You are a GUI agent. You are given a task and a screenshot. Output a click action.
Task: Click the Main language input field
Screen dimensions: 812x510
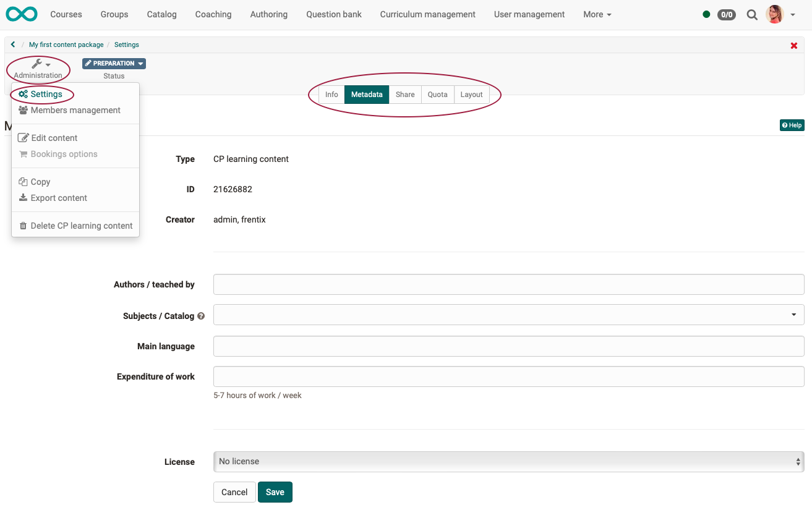click(508, 346)
